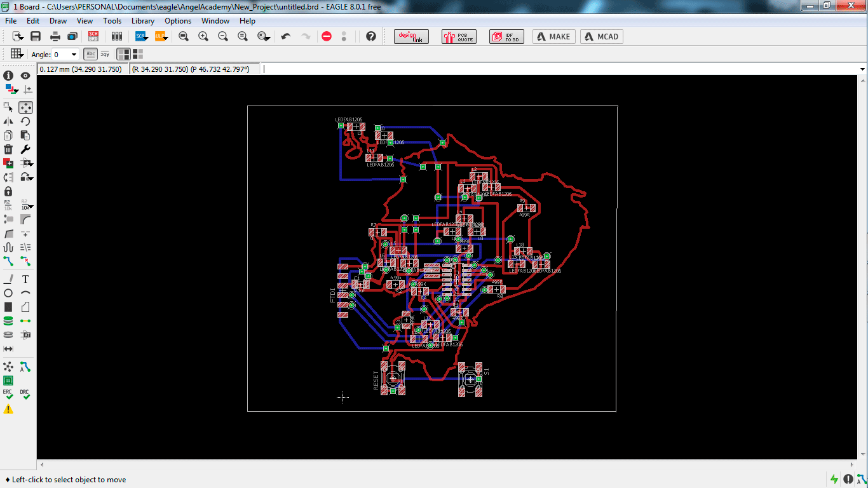Click the design link button
This screenshot has height=488, width=868.
click(x=411, y=37)
